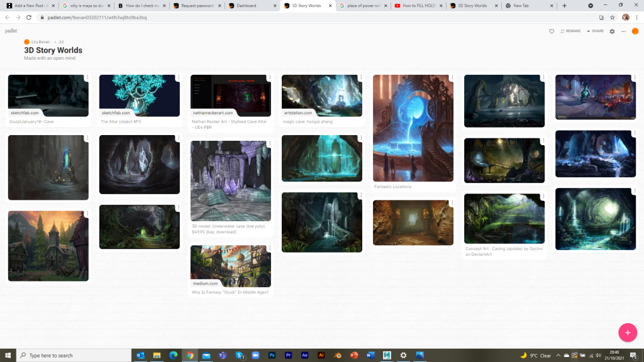This screenshot has height=362, width=644.
Task: Bookmark this page with the star icon
Action: (613, 18)
